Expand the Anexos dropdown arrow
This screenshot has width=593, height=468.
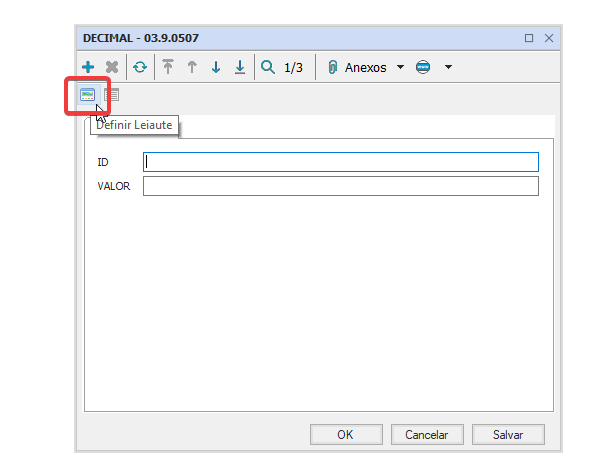click(x=401, y=67)
